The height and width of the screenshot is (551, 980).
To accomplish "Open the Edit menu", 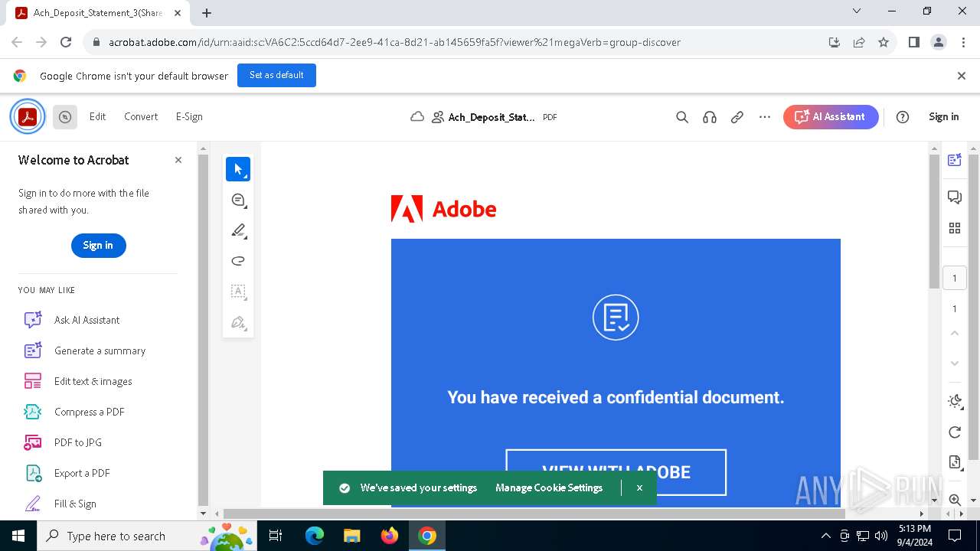I will [97, 117].
